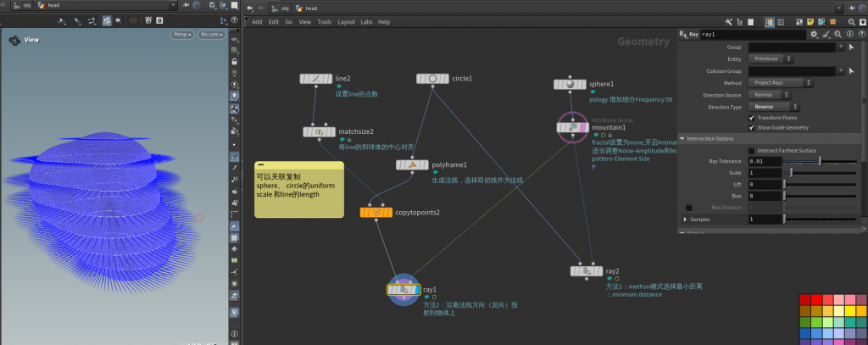Open the Layout menu
The width and height of the screenshot is (868, 345).
coord(346,22)
